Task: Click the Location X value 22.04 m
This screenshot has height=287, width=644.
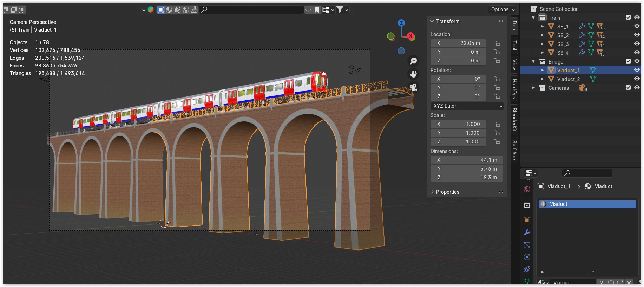Action: point(458,43)
